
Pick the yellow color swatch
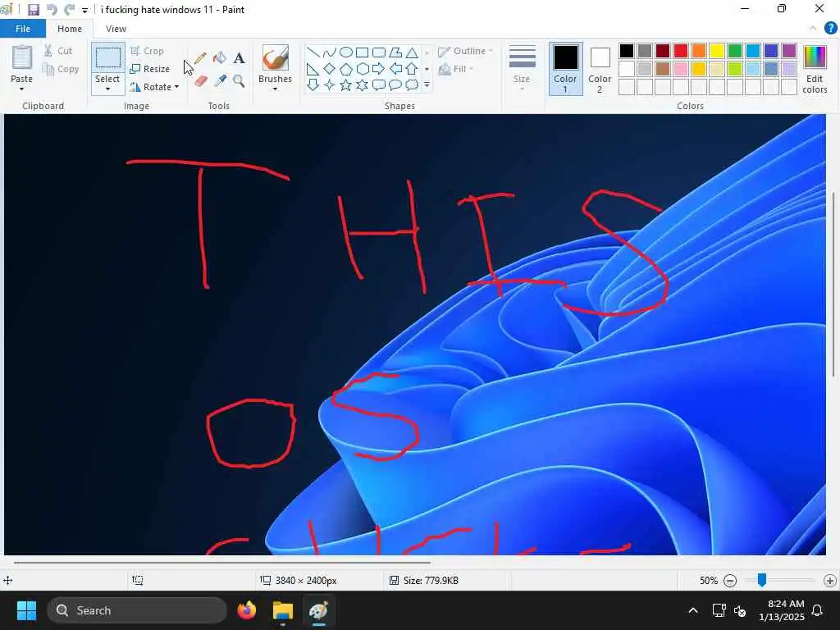pyautogui.click(x=717, y=51)
